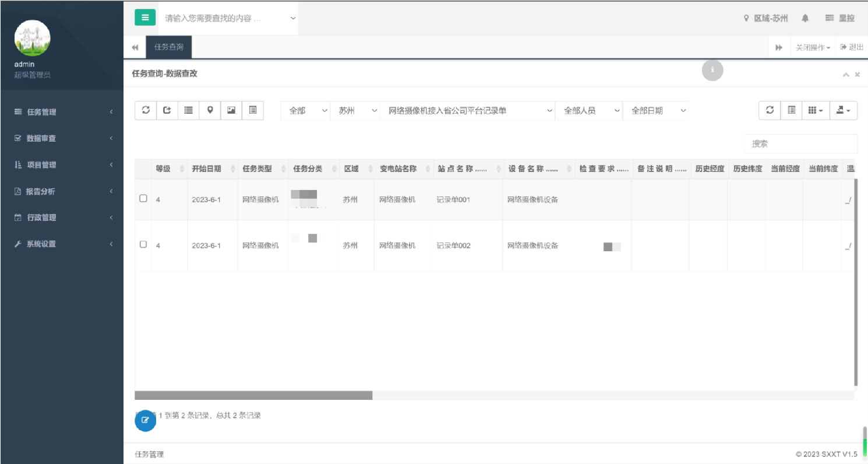868x464 pixels.
Task: Check the checkbox for row 记录单001
Action: (x=143, y=199)
